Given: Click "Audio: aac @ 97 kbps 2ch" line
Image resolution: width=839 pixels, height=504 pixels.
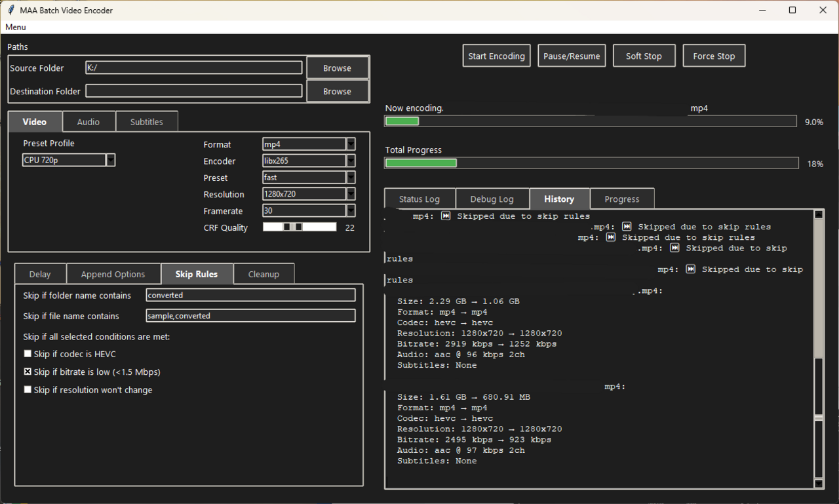Looking at the screenshot, I should coord(461,450).
